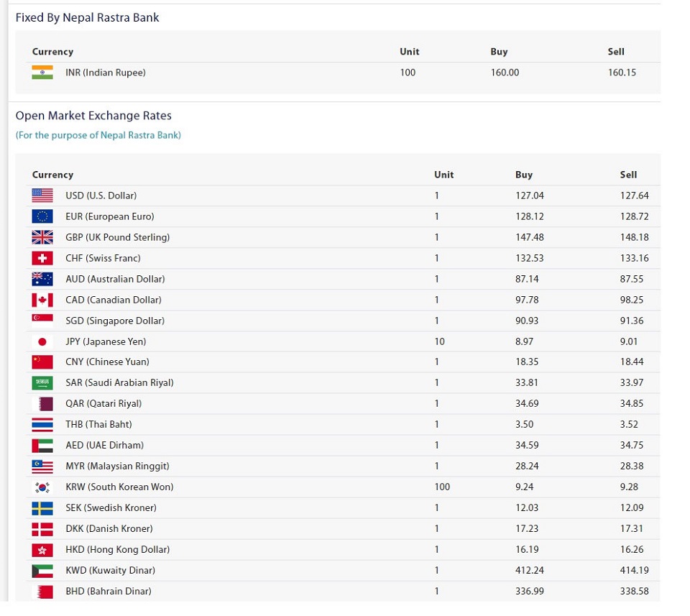Select the Swiss flag icon
The height and width of the screenshot is (616, 690).
[42, 258]
